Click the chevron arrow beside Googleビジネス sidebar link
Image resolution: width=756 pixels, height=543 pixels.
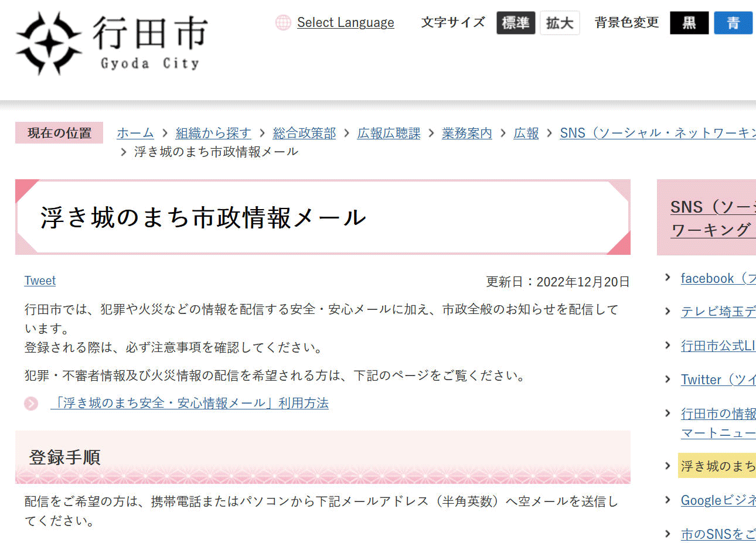(x=668, y=500)
